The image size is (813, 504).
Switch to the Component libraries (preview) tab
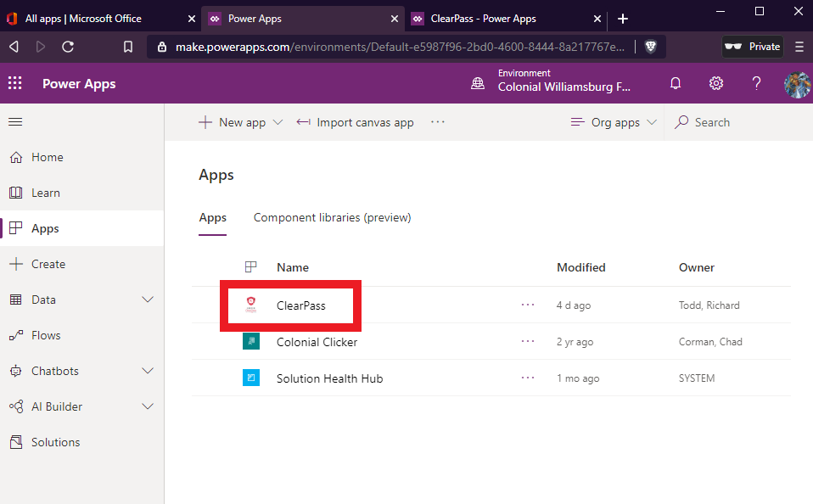[333, 218]
